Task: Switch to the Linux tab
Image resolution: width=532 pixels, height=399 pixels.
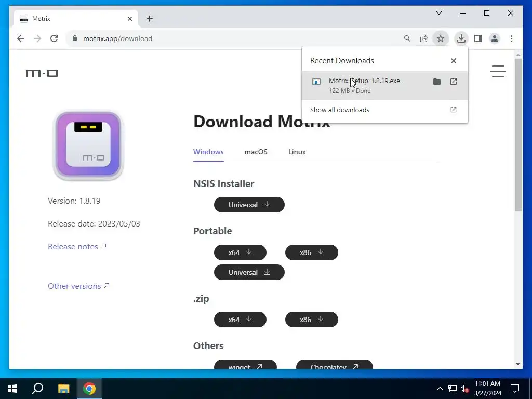Action: (297, 152)
